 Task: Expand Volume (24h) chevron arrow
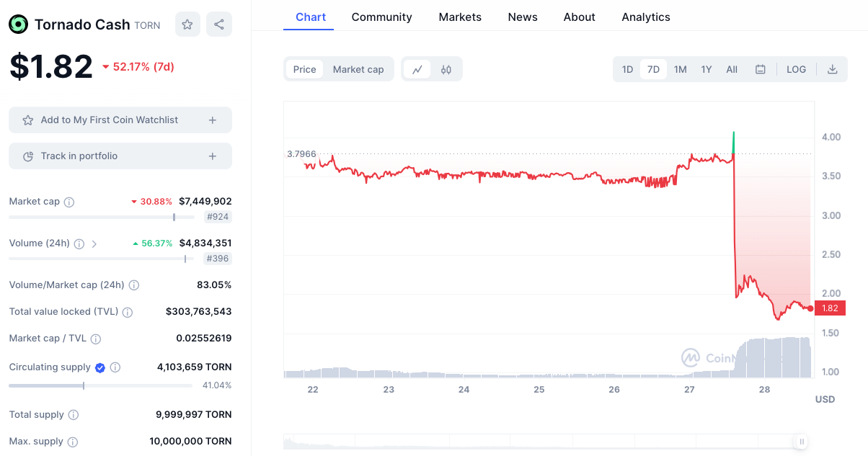(x=94, y=243)
